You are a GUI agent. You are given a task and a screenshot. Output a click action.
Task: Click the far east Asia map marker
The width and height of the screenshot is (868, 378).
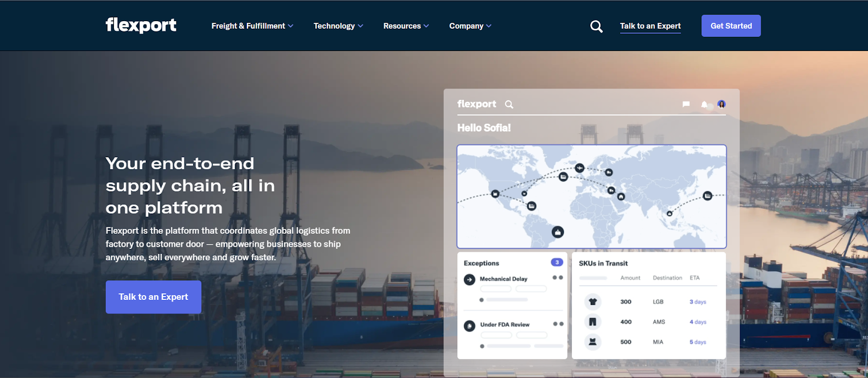click(707, 196)
